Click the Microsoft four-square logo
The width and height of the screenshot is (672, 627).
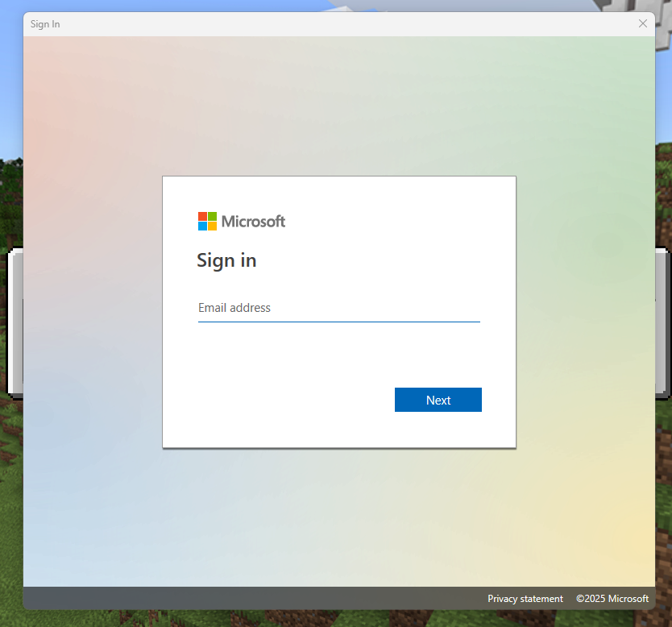click(x=207, y=222)
